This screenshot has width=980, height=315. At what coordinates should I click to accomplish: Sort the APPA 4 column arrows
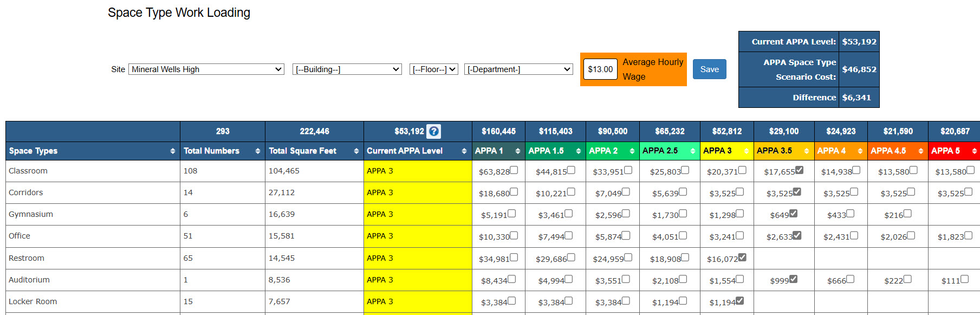860,151
